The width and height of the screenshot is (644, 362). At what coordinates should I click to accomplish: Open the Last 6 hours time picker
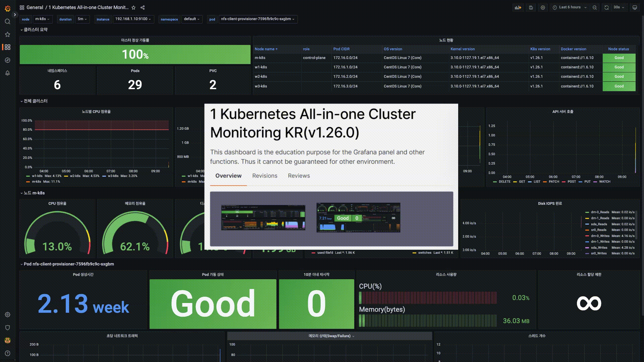(x=570, y=7)
